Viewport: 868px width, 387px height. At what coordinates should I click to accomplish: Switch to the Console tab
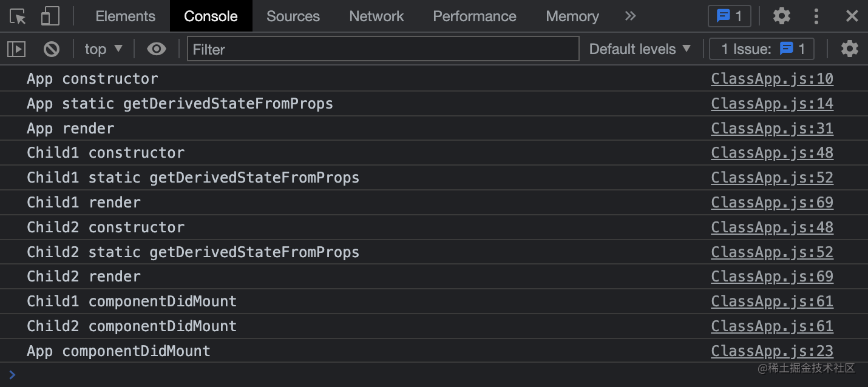click(x=211, y=16)
